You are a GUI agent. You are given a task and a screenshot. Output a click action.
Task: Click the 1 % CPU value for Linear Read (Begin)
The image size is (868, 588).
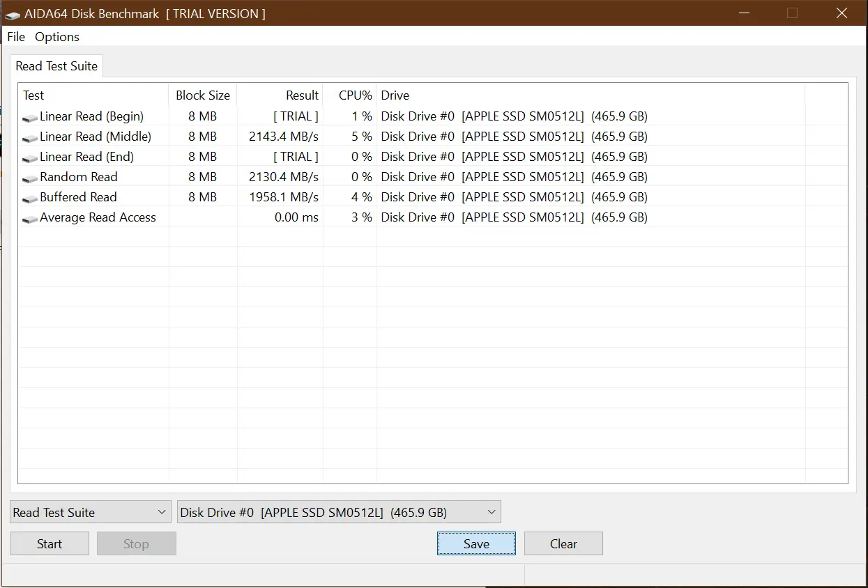click(362, 116)
